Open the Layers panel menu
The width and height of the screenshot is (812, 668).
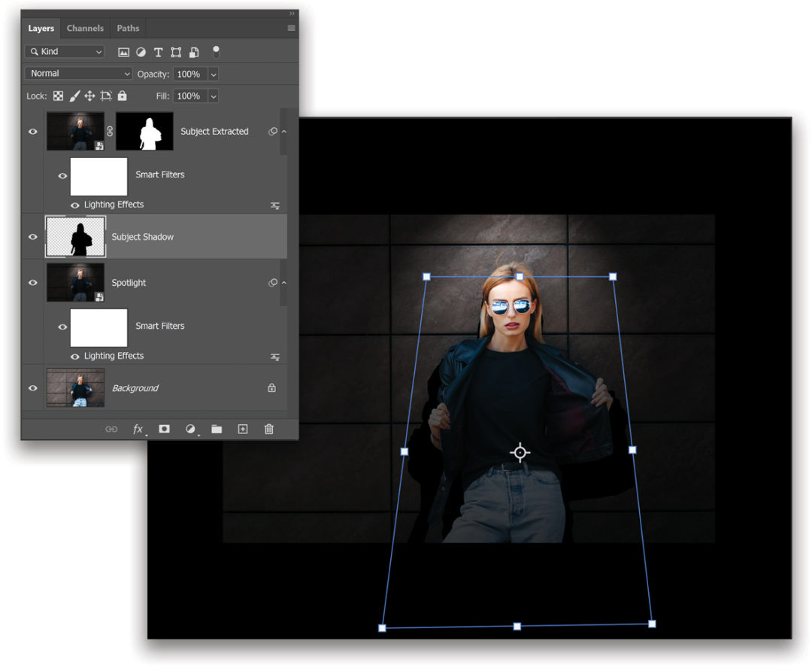tap(292, 28)
